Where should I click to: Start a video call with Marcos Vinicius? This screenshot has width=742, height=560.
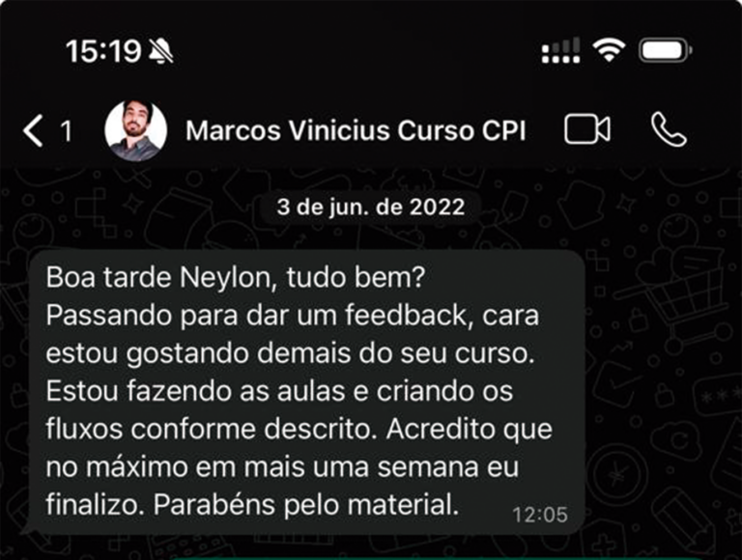pyautogui.click(x=587, y=129)
